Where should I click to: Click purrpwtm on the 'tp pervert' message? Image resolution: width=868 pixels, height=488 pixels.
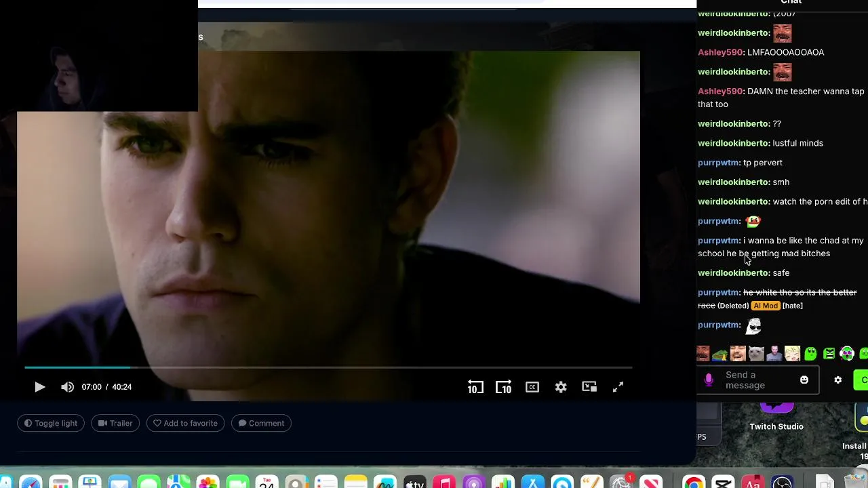click(718, 163)
